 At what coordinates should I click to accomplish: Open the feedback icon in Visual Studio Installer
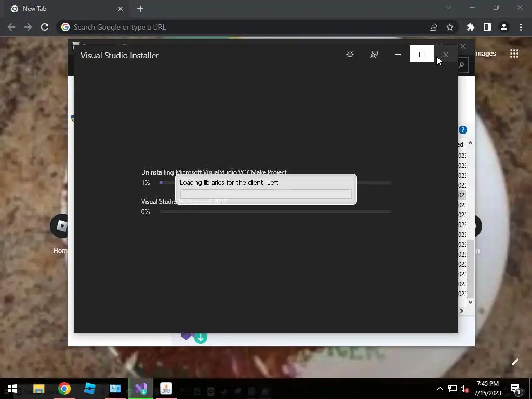(374, 54)
